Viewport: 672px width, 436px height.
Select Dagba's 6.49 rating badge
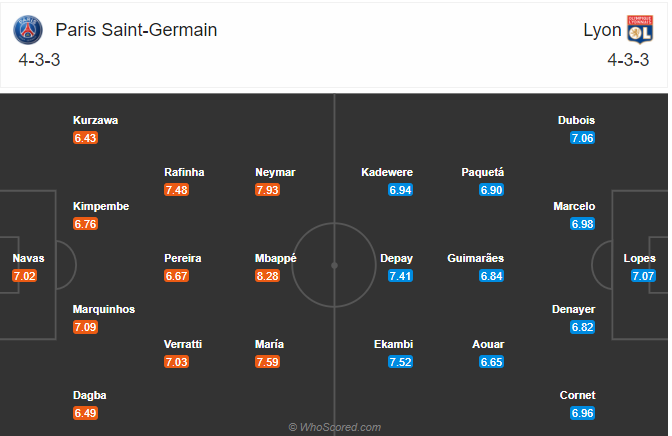pyautogui.click(x=85, y=413)
